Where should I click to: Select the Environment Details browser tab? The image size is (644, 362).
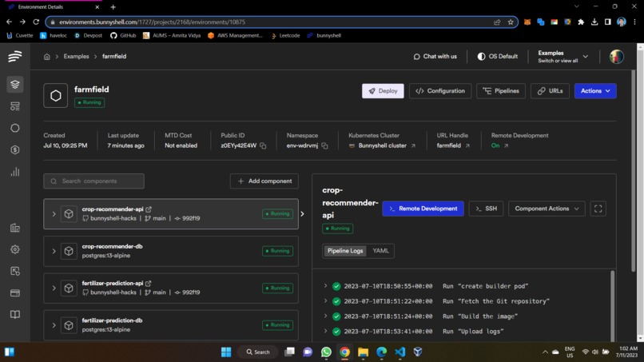pos(54,7)
